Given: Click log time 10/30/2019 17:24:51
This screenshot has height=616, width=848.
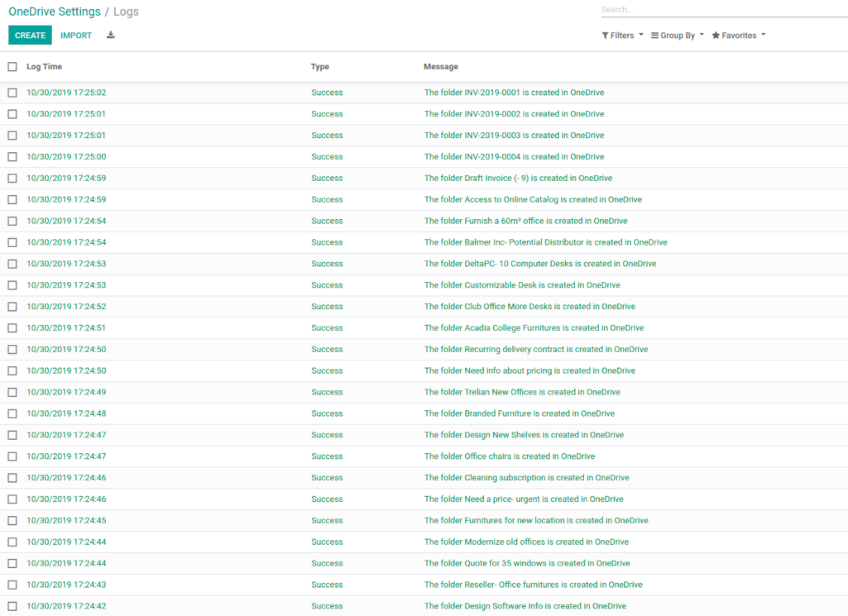Looking at the screenshot, I should pyautogui.click(x=66, y=328).
